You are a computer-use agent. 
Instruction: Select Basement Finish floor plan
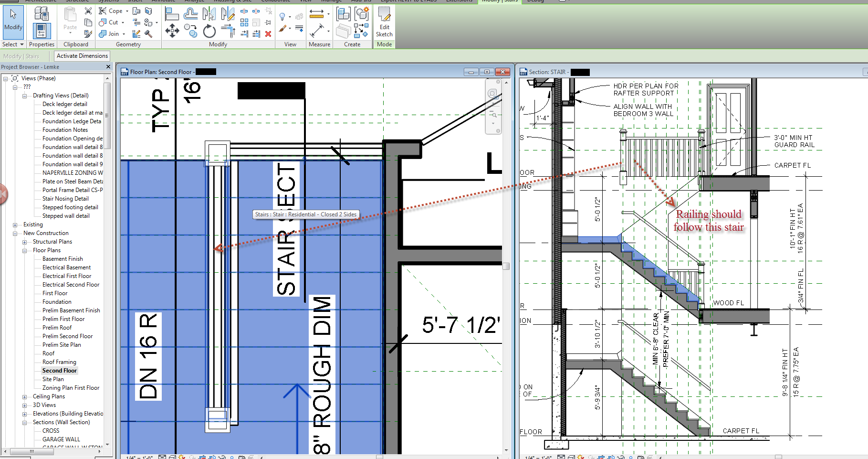pos(63,259)
